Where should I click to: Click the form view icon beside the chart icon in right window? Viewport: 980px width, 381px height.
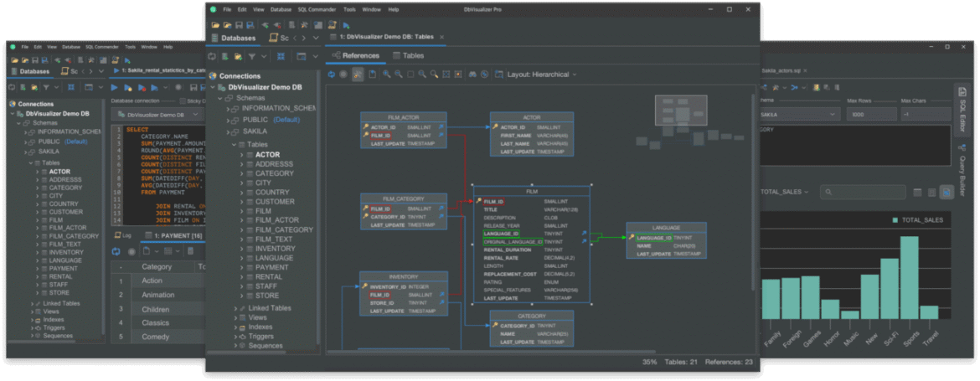click(x=932, y=193)
